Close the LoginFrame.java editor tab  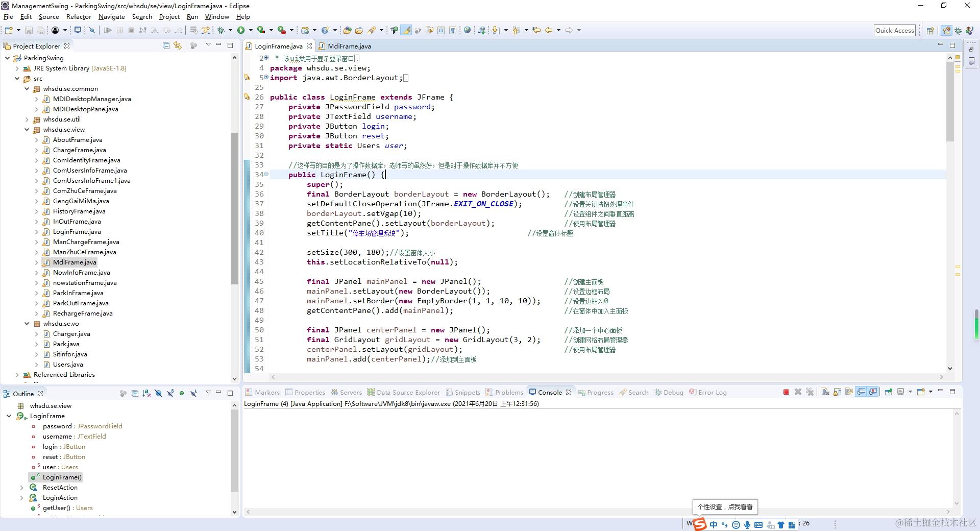[x=309, y=46]
